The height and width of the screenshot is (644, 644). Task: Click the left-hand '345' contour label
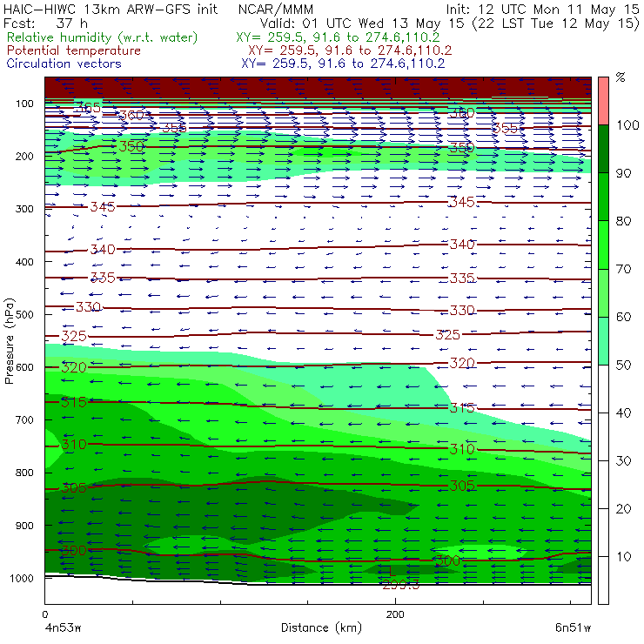[x=103, y=206]
